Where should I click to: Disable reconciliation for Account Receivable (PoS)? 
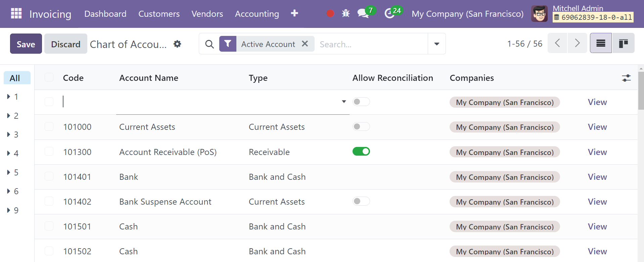pyautogui.click(x=361, y=151)
